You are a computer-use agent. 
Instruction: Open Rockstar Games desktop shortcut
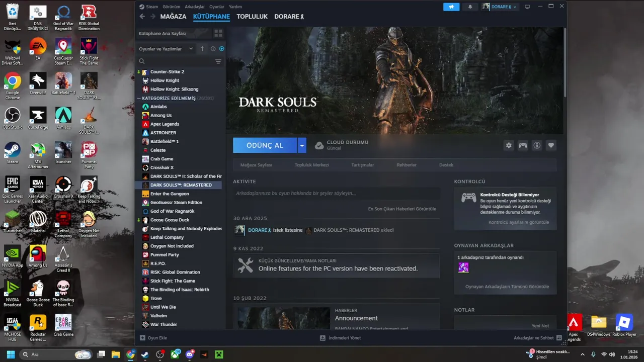click(38, 328)
